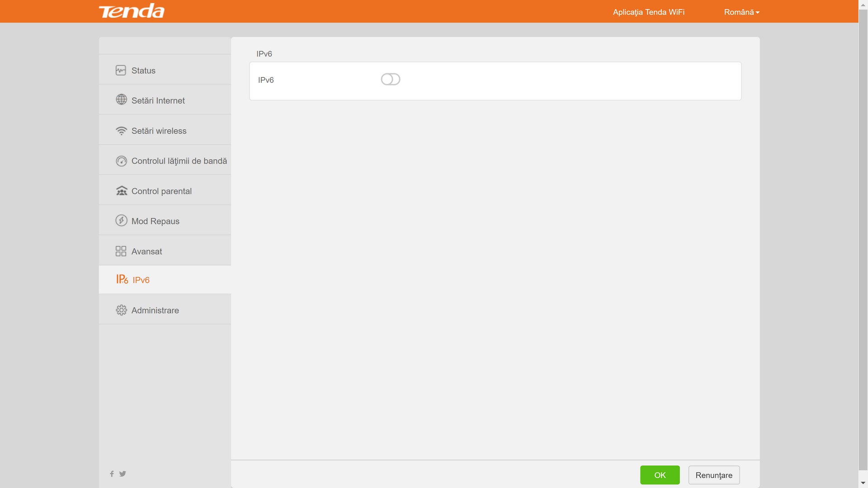
Task: Click the Control parental family icon
Action: (122, 191)
